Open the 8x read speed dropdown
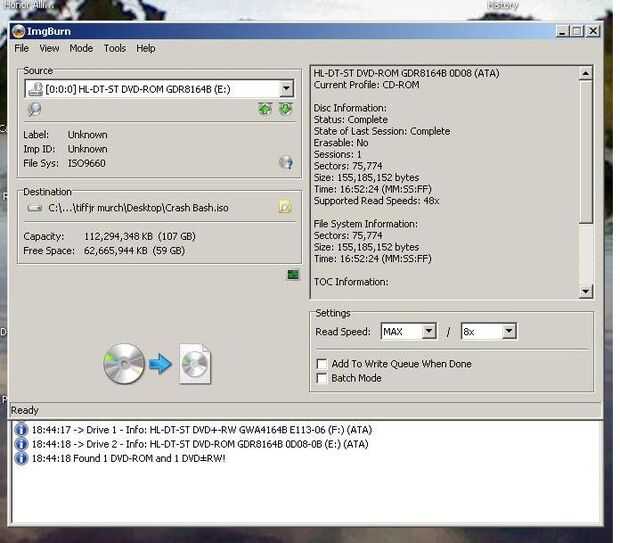The image size is (620, 543). (509, 331)
